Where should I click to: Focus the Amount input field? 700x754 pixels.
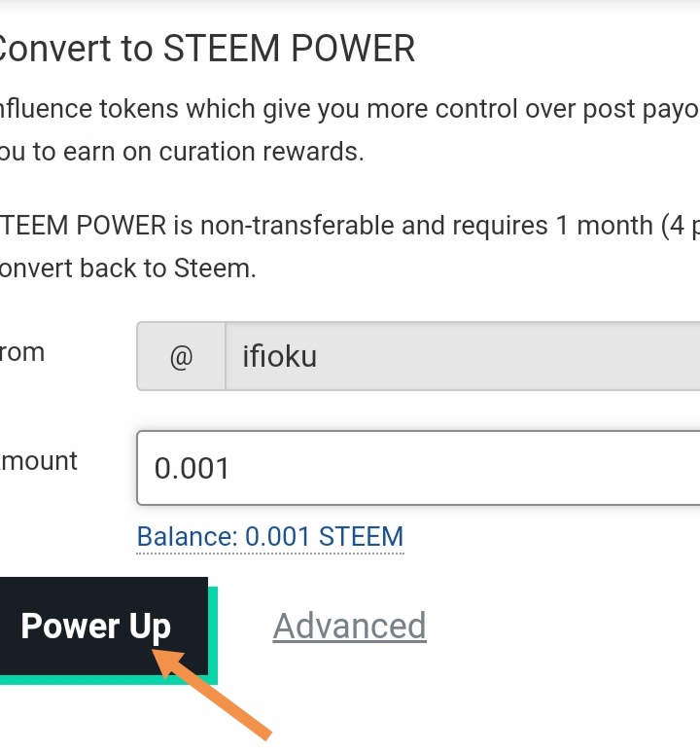418,468
